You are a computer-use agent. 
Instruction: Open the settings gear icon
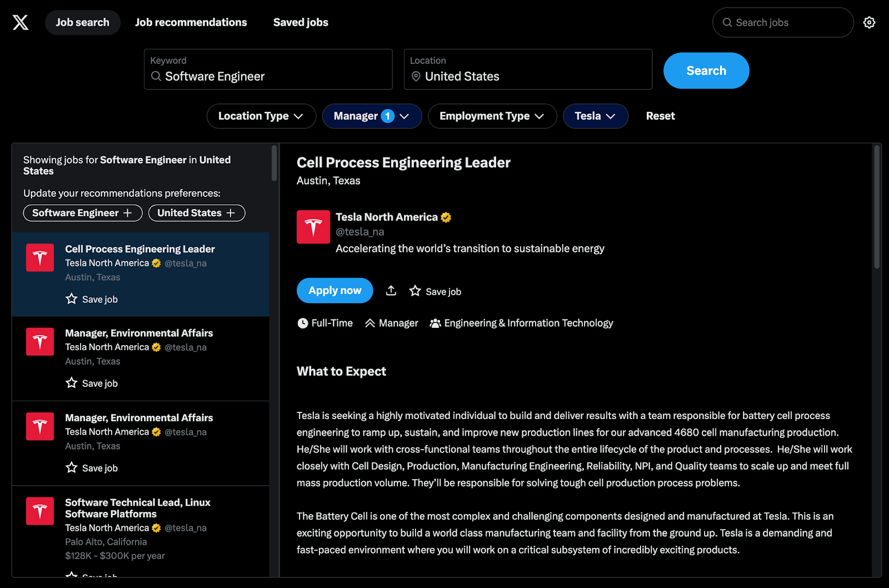(x=869, y=22)
